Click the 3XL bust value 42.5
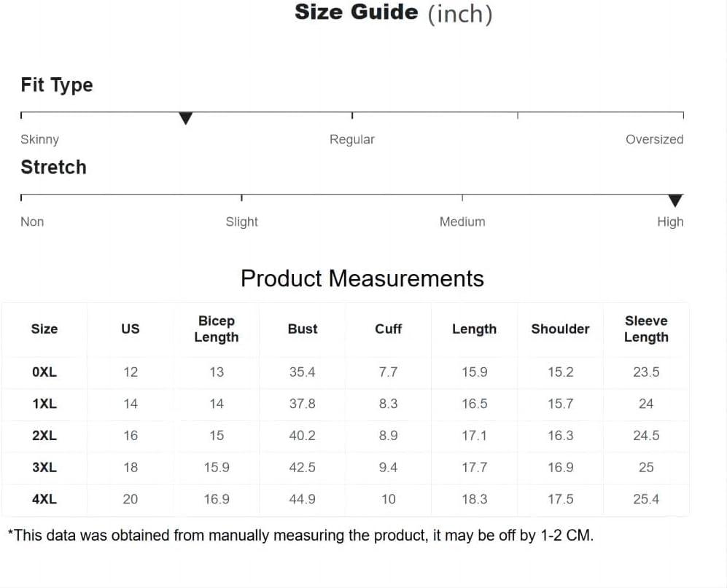This screenshot has width=727, height=588. click(303, 467)
